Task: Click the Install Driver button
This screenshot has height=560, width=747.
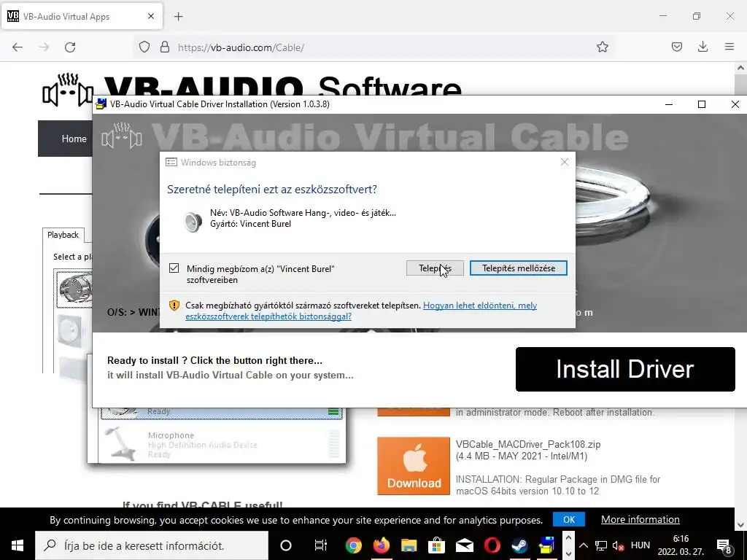Action: tap(625, 369)
